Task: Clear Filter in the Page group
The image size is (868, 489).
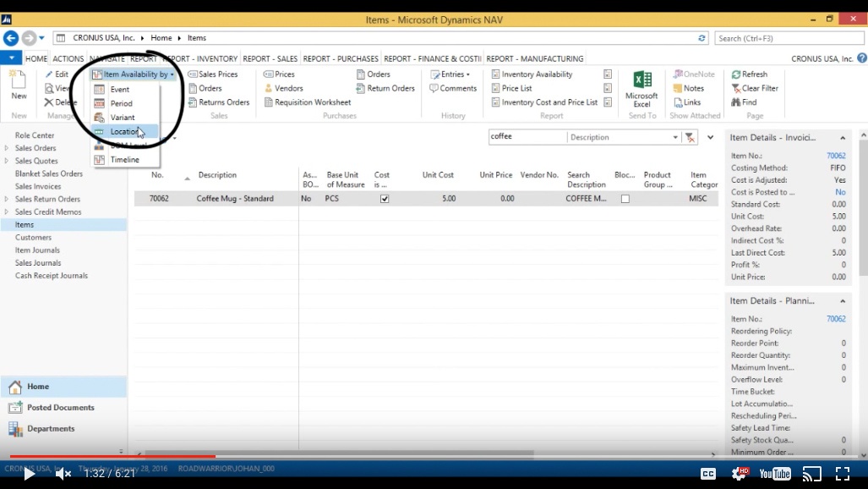Action: pos(755,88)
